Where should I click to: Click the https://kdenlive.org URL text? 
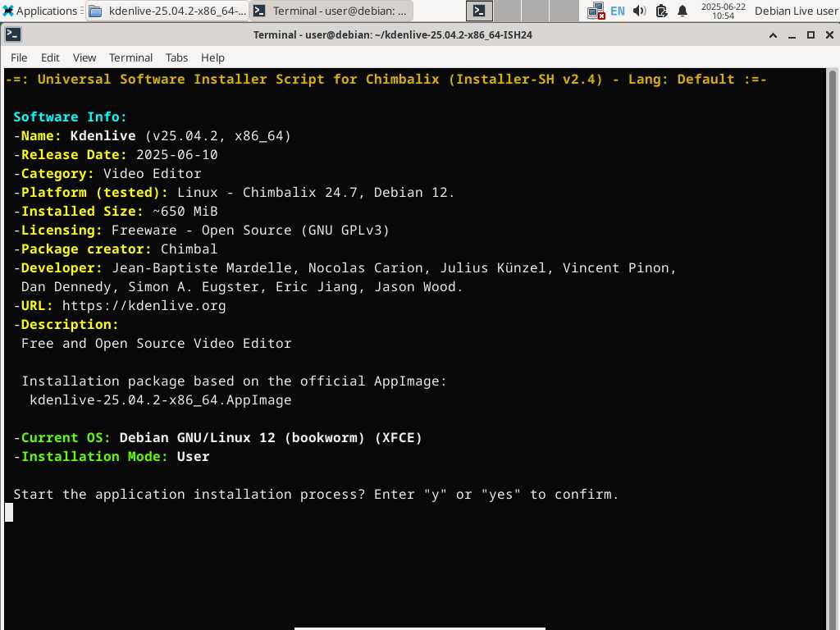point(144,306)
